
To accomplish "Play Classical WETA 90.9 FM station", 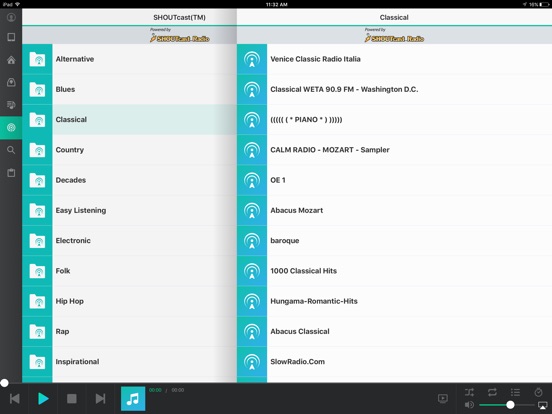I will (394, 89).
